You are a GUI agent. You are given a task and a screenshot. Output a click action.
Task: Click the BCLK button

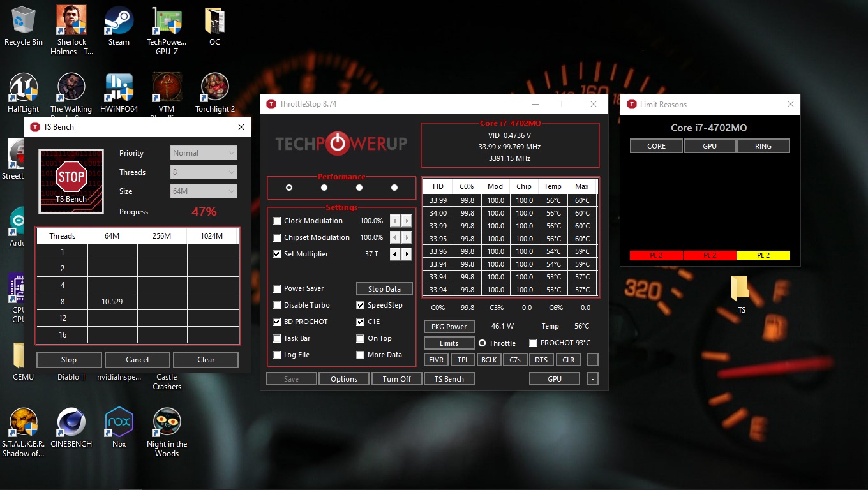(489, 360)
